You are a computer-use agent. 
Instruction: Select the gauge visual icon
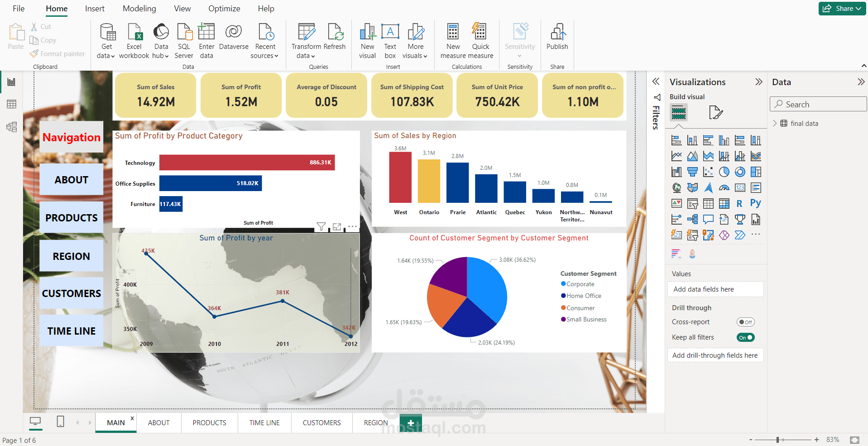click(724, 187)
